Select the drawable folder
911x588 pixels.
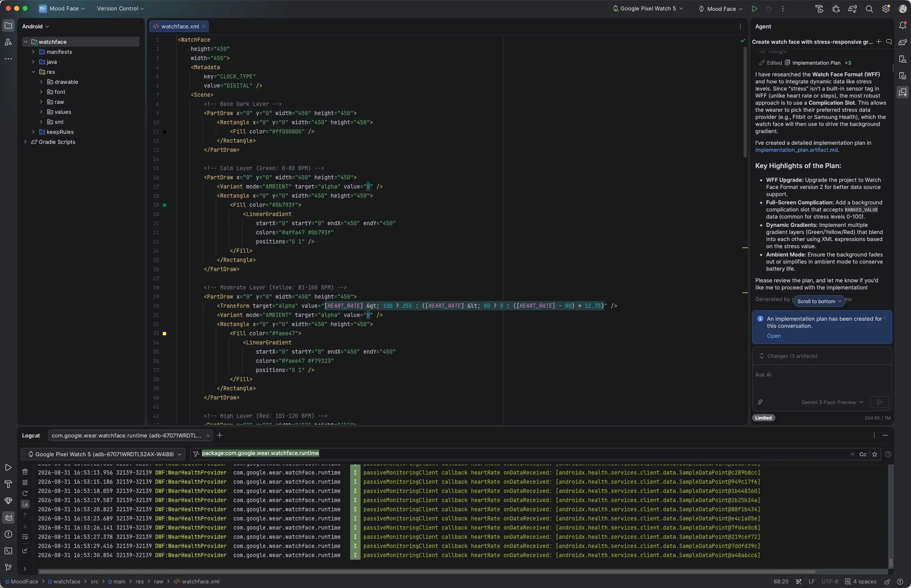coord(66,82)
